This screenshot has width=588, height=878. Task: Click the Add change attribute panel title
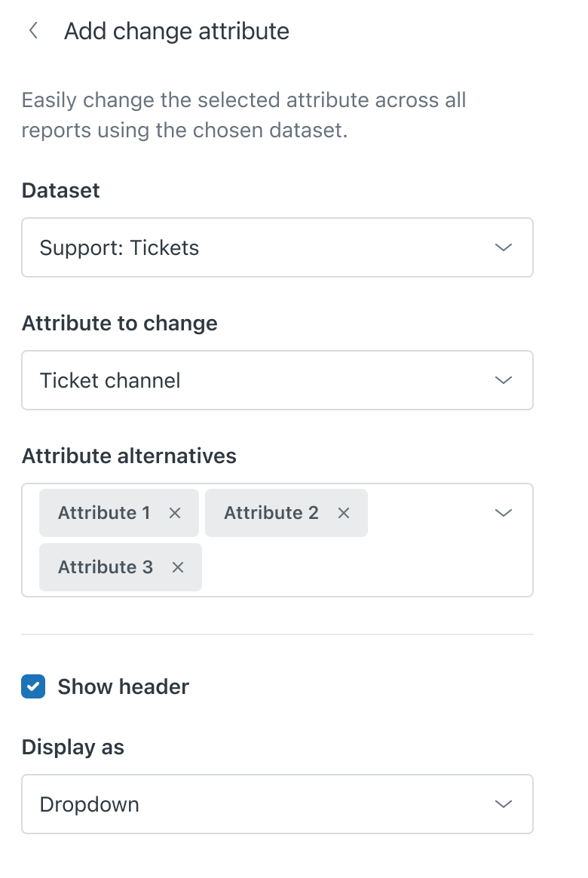[176, 31]
